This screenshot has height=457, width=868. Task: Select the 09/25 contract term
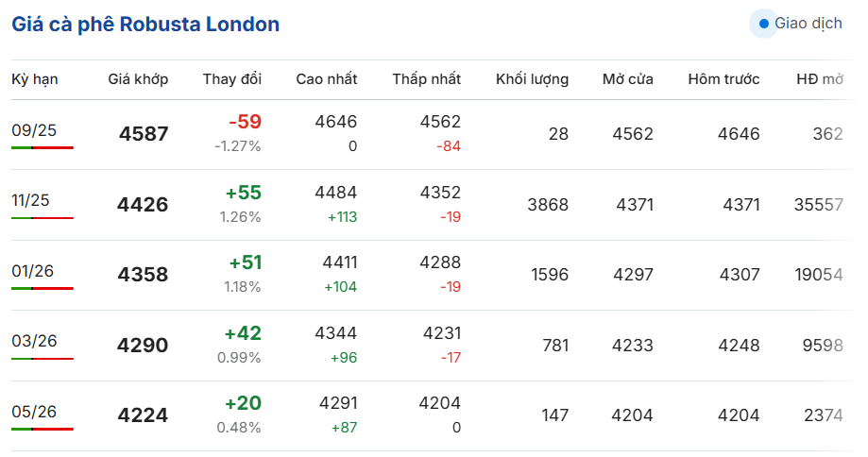pyautogui.click(x=34, y=130)
